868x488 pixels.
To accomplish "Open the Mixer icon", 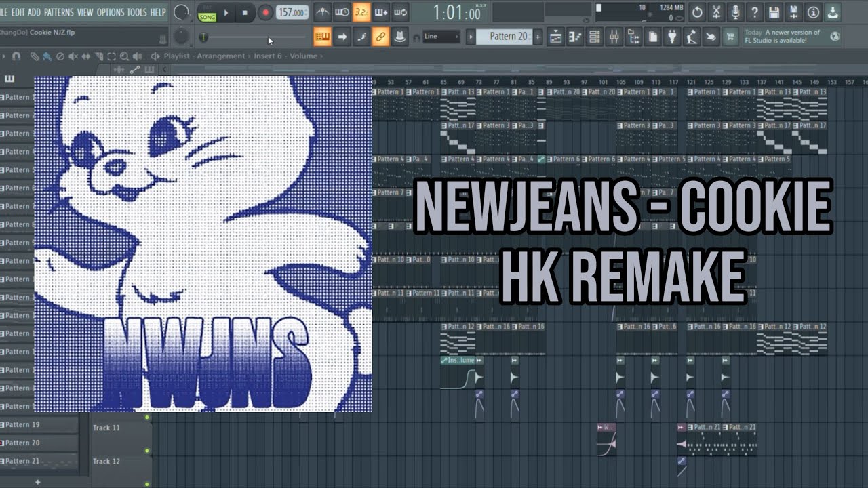I will (x=614, y=37).
